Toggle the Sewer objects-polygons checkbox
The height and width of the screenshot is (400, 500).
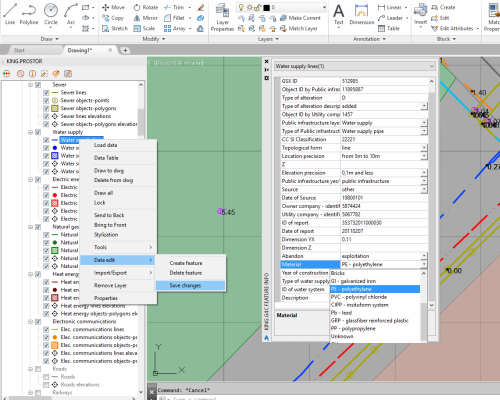pos(46,108)
